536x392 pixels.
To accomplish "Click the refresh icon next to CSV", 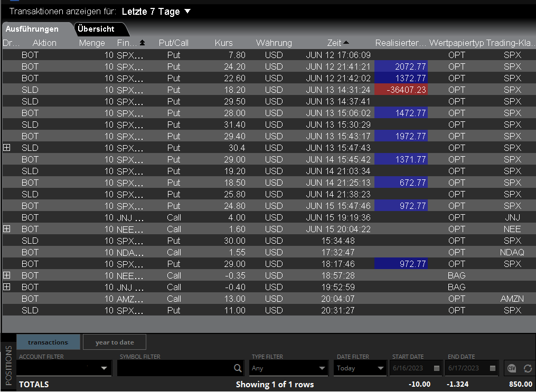I will tap(526, 368).
